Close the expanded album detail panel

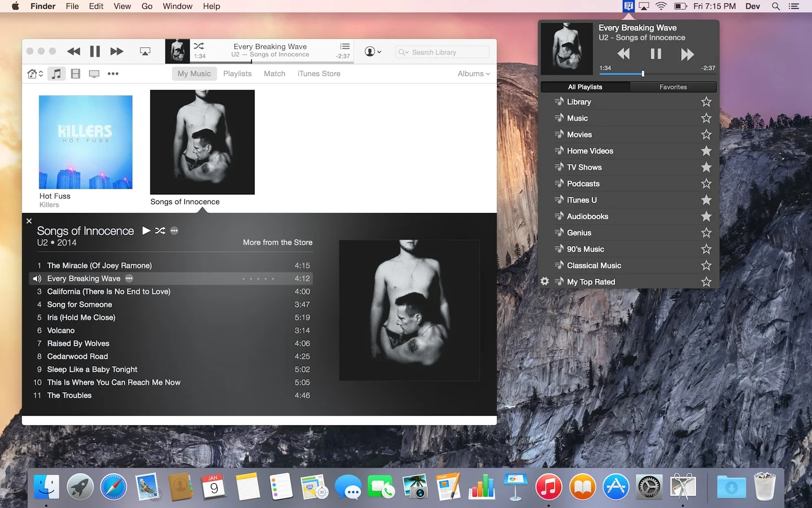pyautogui.click(x=29, y=221)
